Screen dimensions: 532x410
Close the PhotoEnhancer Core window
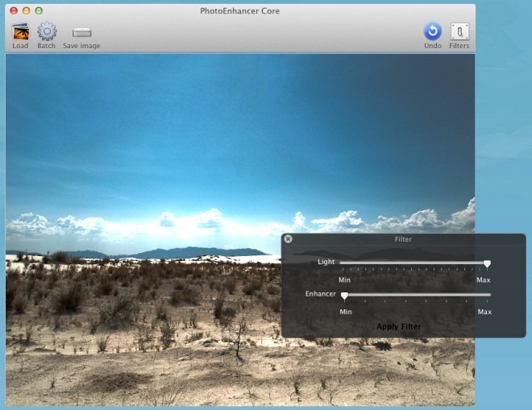pyautogui.click(x=14, y=10)
